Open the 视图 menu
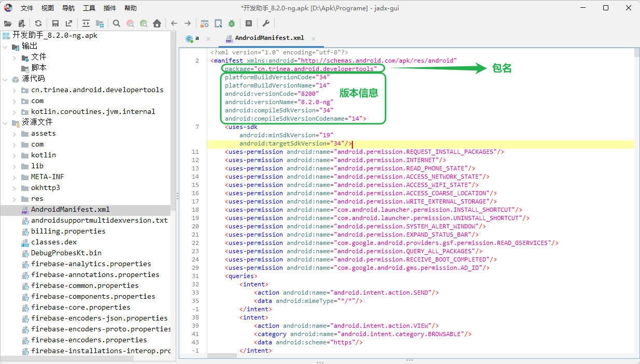Screen dimensions: 640x364 [x=48, y=8]
